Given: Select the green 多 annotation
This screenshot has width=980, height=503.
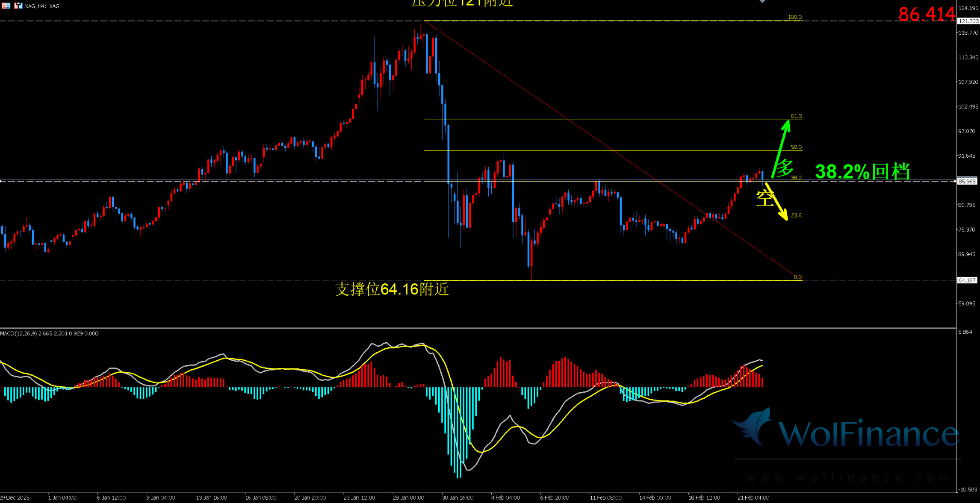Looking at the screenshot, I should coord(784,167).
